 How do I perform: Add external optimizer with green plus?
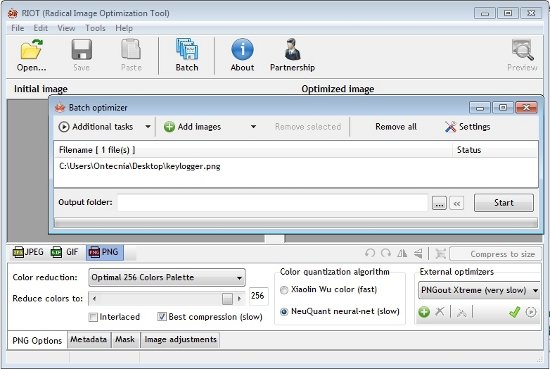(x=424, y=312)
